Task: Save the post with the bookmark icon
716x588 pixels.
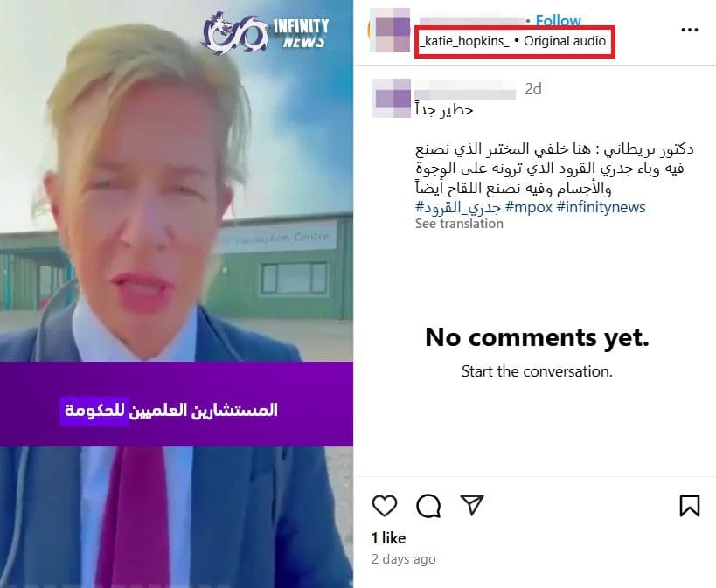Action: pyautogui.click(x=690, y=505)
